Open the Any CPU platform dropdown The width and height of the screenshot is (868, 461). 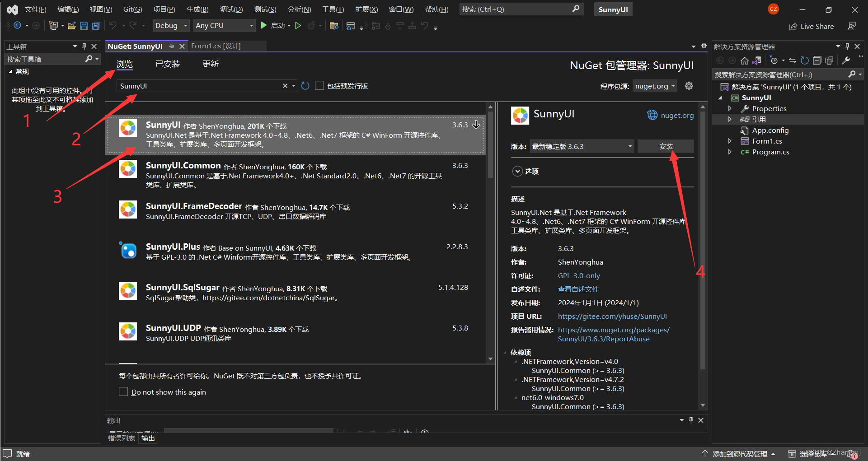[225, 26]
